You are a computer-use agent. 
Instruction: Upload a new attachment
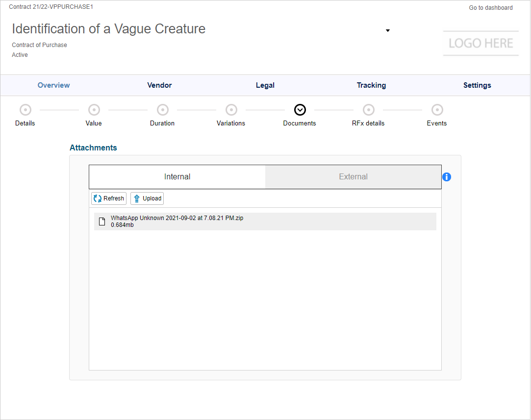click(147, 198)
